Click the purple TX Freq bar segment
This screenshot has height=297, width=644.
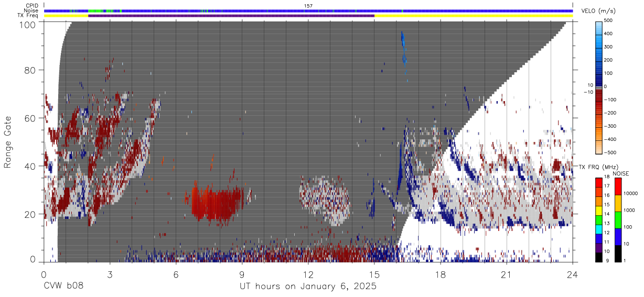coord(231,16)
